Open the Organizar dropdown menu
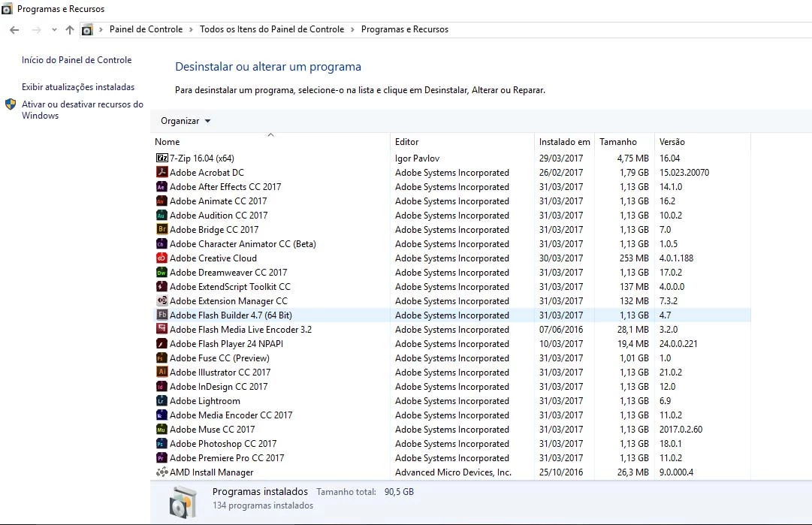Screen dimensions: 812x525 [x=186, y=121]
